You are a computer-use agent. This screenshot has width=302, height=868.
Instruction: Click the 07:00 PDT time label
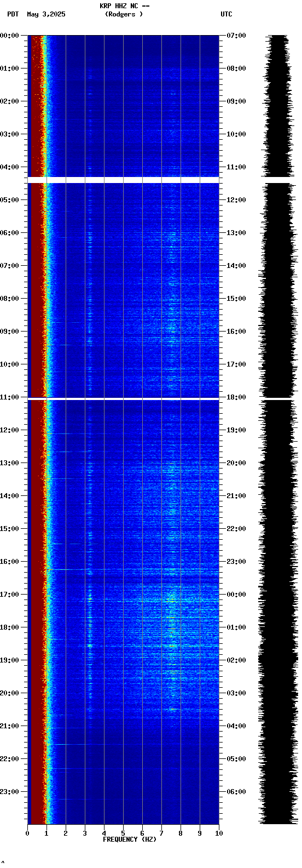click(10, 266)
